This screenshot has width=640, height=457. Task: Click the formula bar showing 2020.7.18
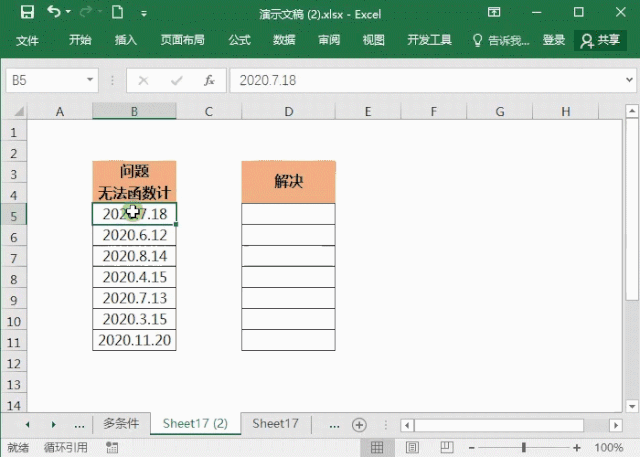tap(427, 80)
